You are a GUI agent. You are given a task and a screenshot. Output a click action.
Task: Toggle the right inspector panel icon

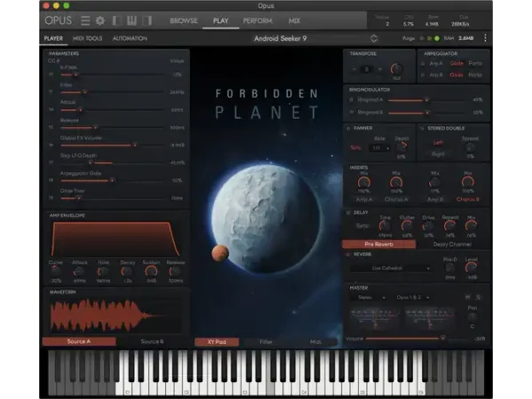tap(146, 20)
